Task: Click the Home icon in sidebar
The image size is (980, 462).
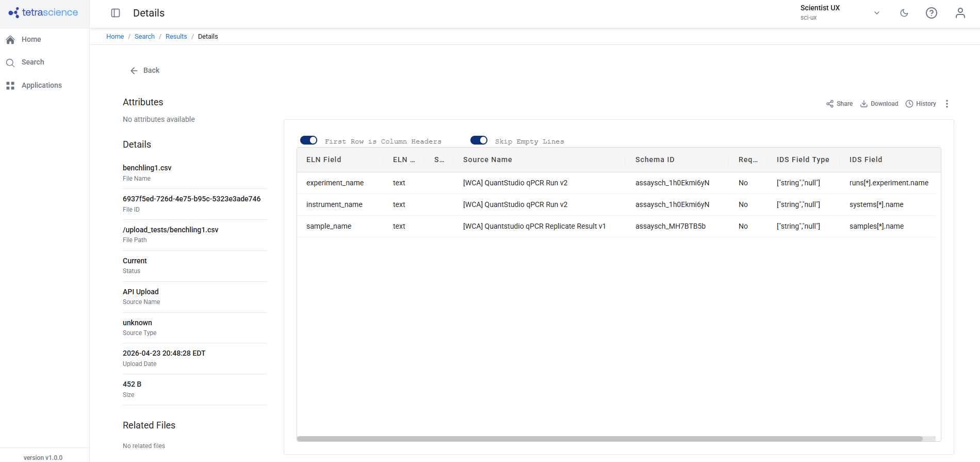Action: (10, 39)
